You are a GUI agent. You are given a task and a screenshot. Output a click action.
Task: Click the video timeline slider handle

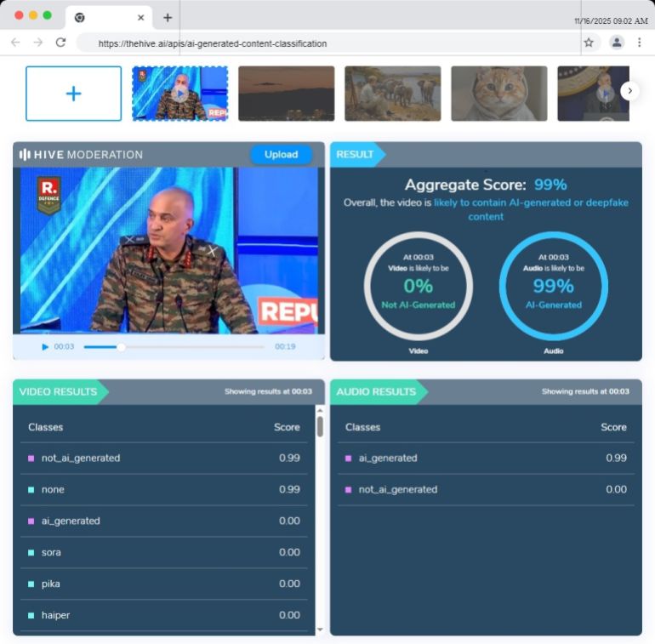tap(121, 346)
